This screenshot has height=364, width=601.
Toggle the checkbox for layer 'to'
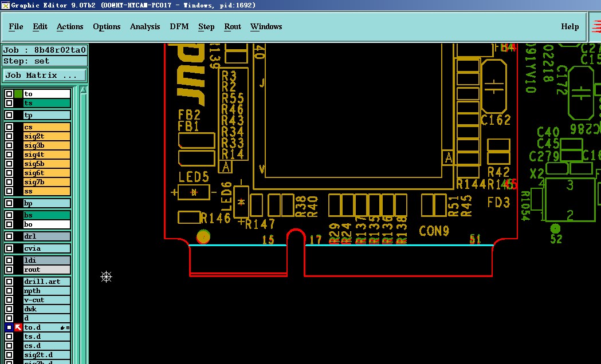pyautogui.click(x=9, y=94)
